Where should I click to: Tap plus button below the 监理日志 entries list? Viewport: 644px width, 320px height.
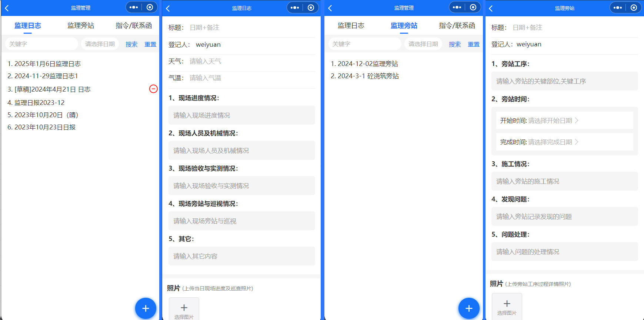coord(146,308)
